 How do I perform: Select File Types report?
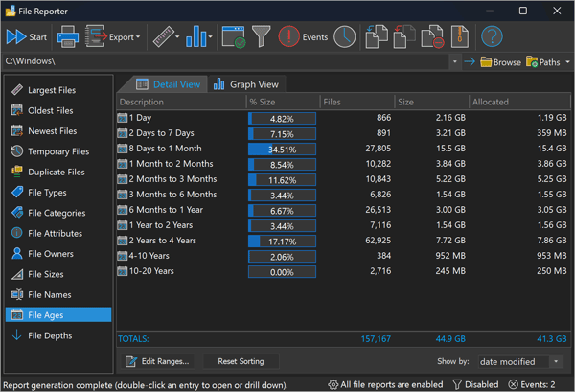click(58, 193)
